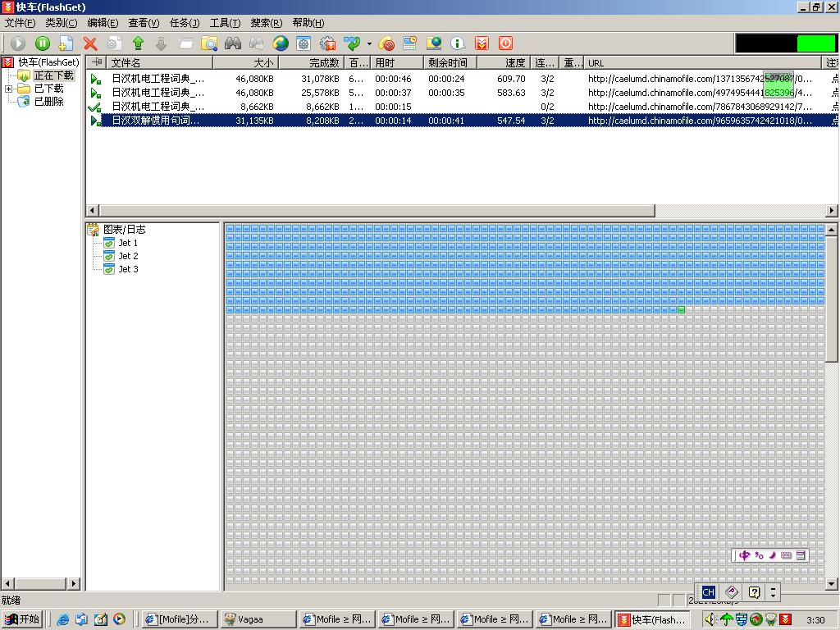Image resolution: width=840 pixels, height=630 pixels.
Task: Open the 类别(C) menu
Action: (61, 23)
